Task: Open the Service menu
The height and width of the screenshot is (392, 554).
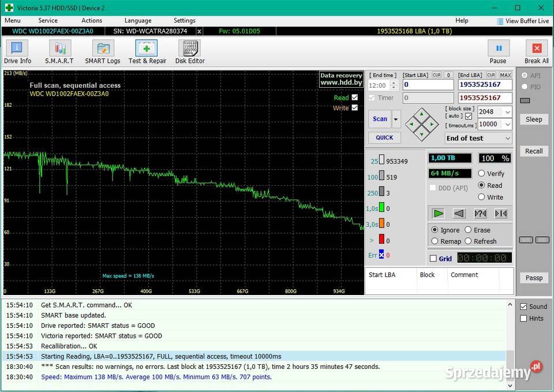Action: pyautogui.click(x=48, y=21)
